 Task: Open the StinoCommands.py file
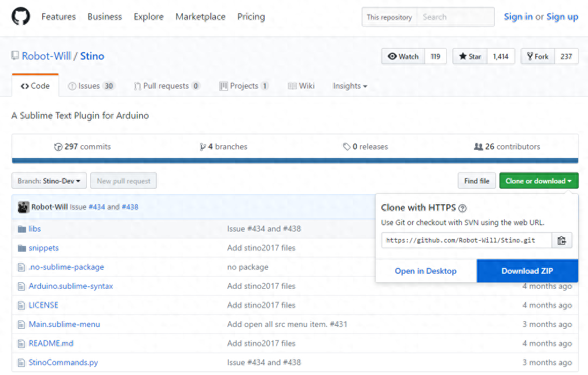64,363
